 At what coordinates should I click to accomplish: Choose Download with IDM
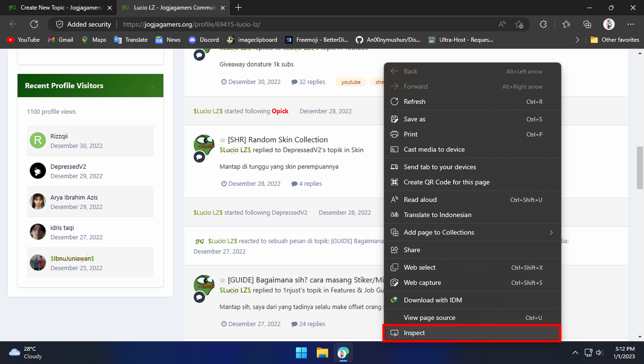pyautogui.click(x=472, y=300)
